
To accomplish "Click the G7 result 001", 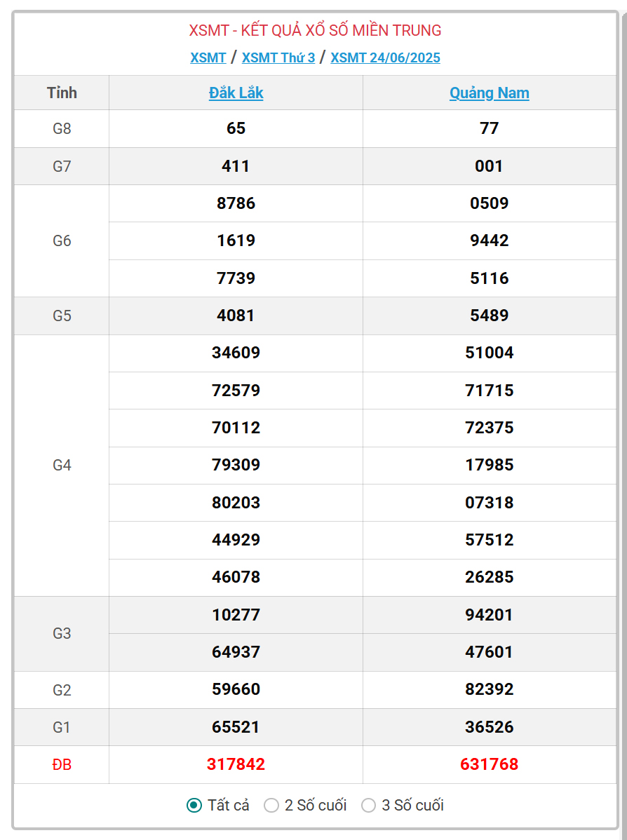I will pyautogui.click(x=489, y=166).
